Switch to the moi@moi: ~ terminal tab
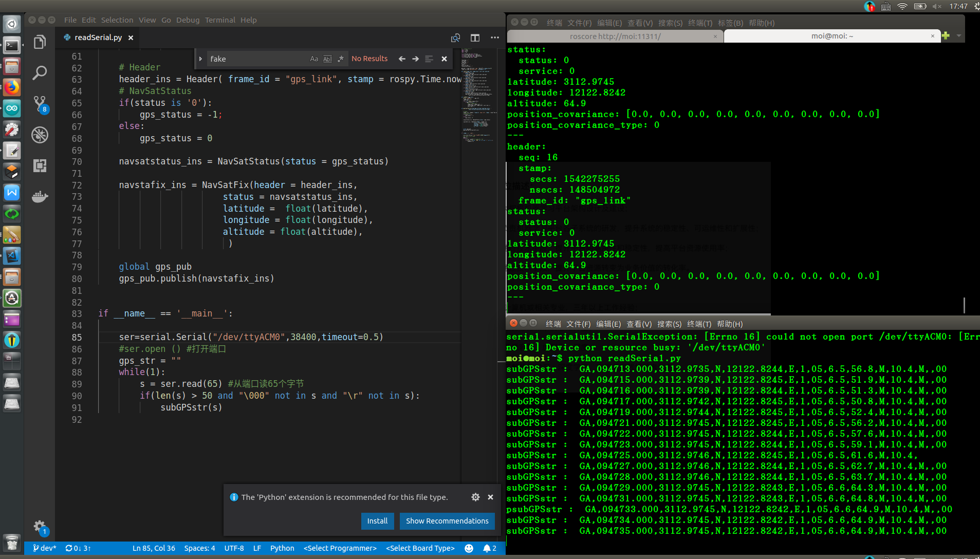980x559 pixels. [x=832, y=36]
